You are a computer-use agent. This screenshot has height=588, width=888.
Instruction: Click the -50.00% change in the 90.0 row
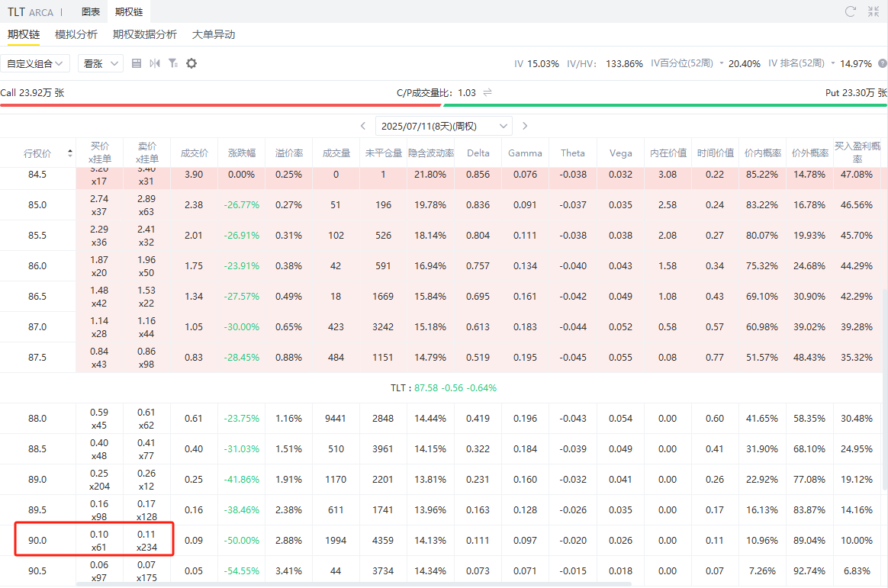242,541
